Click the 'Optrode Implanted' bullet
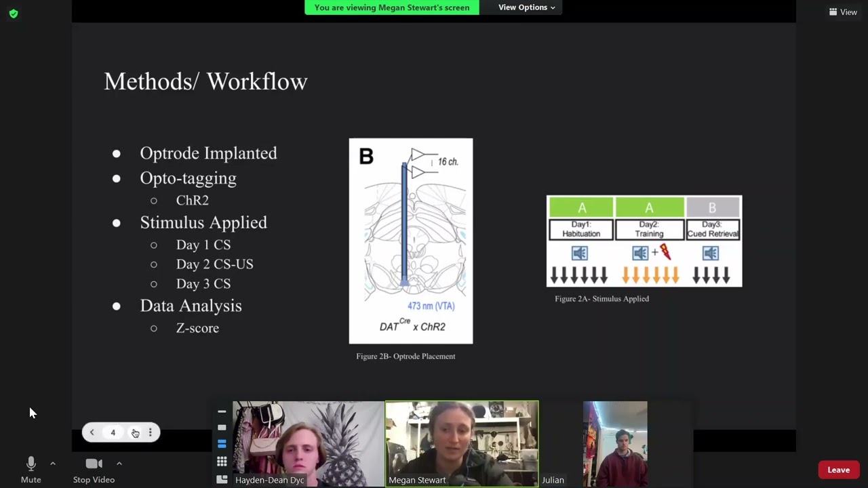This screenshot has width=868, height=488. click(208, 153)
